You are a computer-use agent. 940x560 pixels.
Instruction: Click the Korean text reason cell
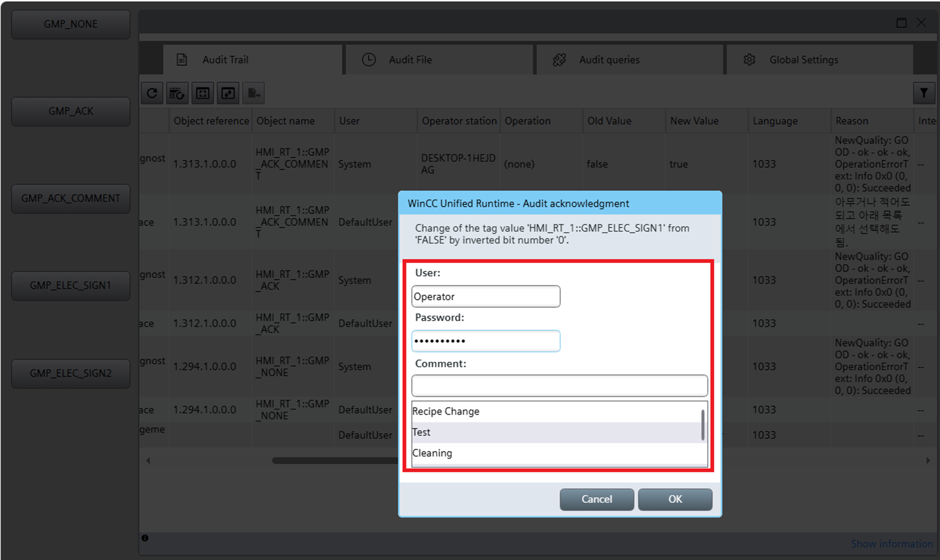[x=872, y=222]
